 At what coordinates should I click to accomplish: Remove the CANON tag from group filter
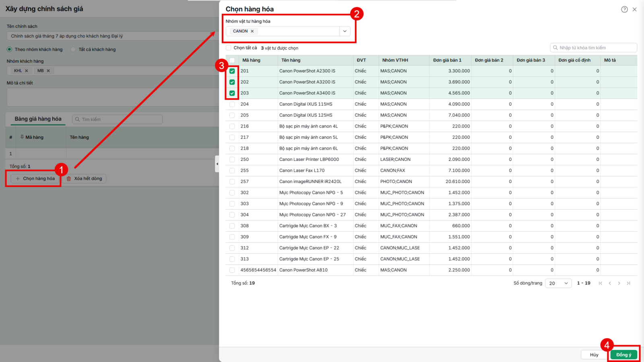coord(252,31)
